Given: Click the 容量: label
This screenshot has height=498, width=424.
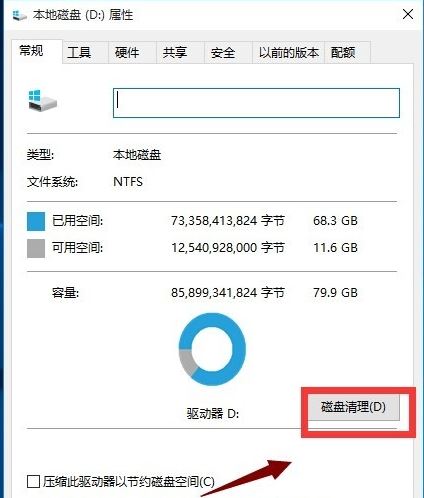Looking at the screenshot, I should tap(65, 293).
